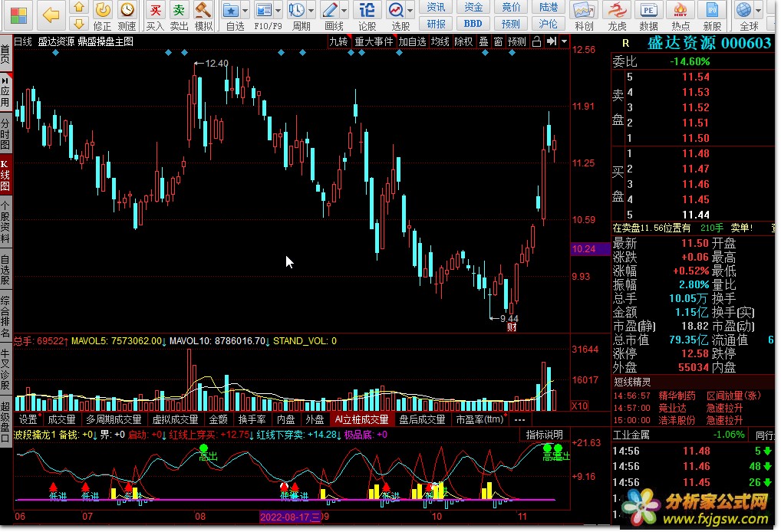Show more indicator tabs via ellipsis
The width and height of the screenshot is (781, 532).
tap(519, 419)
